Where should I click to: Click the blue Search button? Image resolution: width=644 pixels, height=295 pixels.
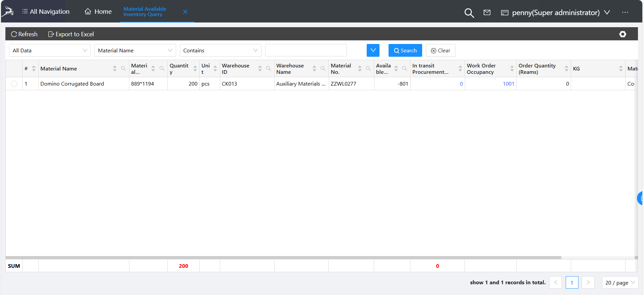405,50
